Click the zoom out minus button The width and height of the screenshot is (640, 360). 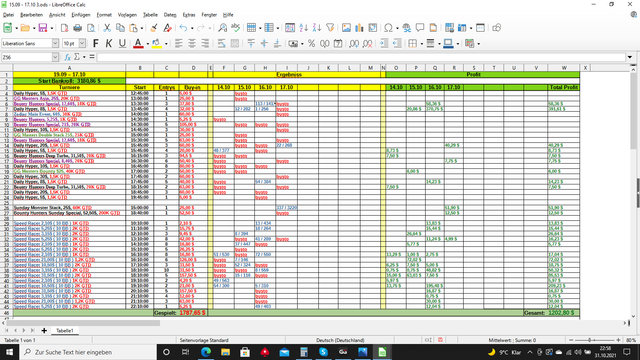571,340
